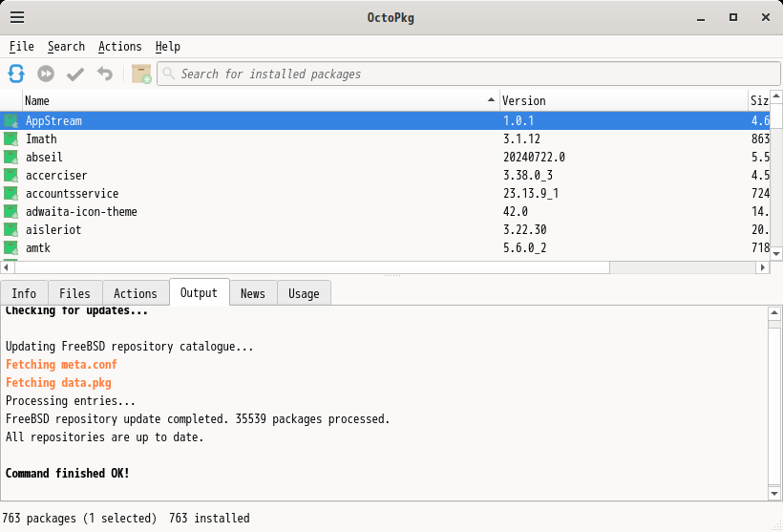Screen dimensions: 783x532
Task: Switch to the Files tab
Action: pos(74,293)
